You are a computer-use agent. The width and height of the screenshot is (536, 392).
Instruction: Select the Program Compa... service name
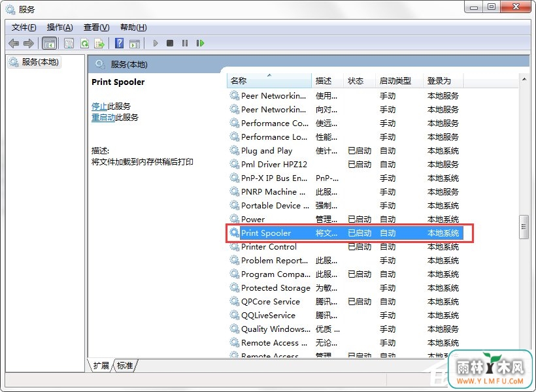point(276,274)
